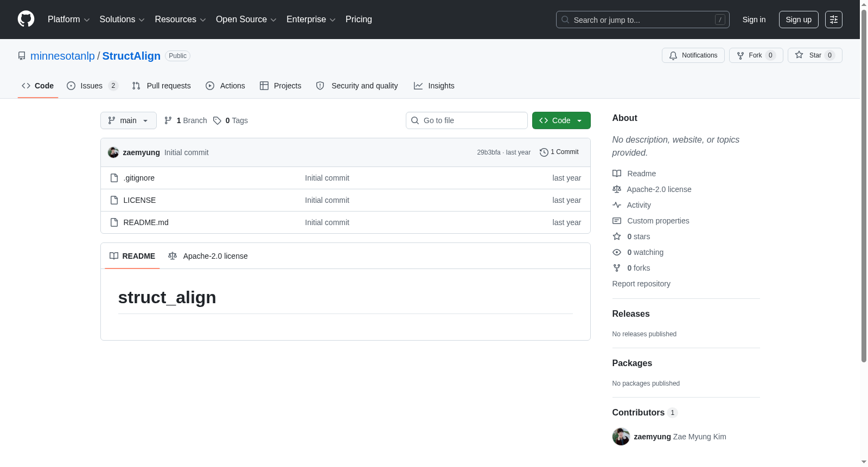This screenshot has height=467, width=868.
Task: Click the Sign in link
Action: click(754, 20)
